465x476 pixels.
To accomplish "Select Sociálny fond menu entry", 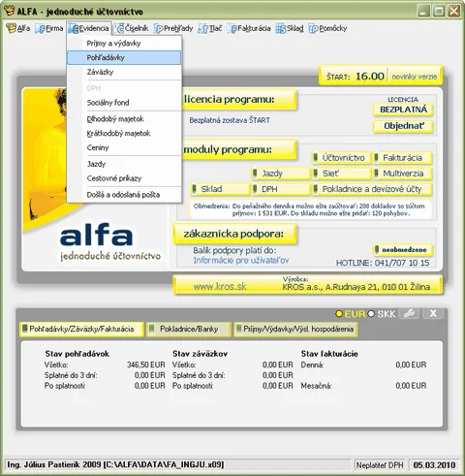I will [124, 103].
